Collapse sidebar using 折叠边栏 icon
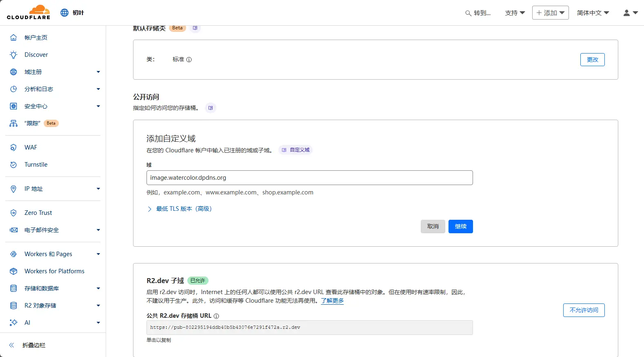The image size is (644, 357). 12,345
